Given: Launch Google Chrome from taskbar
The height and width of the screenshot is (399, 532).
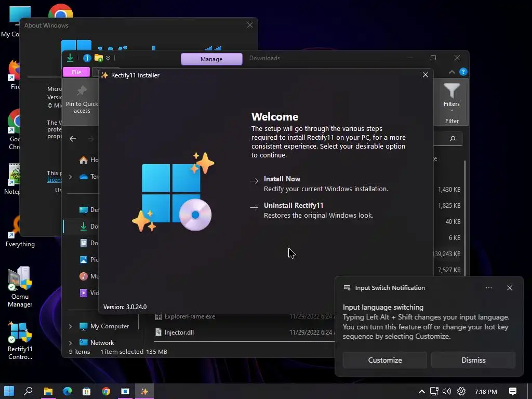Looking at the screenshot, I should point(106,391).
